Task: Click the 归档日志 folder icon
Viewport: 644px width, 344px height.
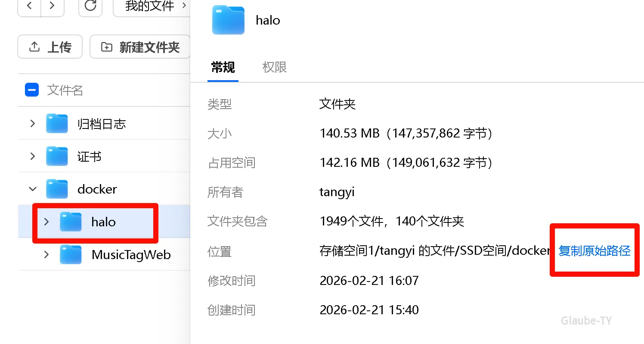Action: (57, 124)
